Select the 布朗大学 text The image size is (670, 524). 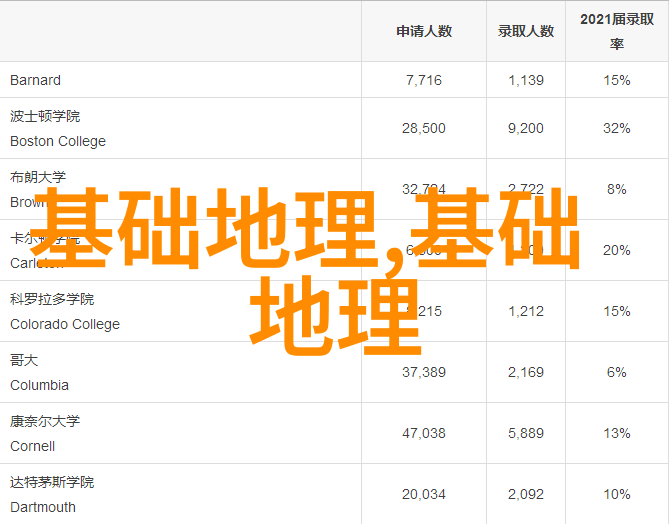pos(38,177)
